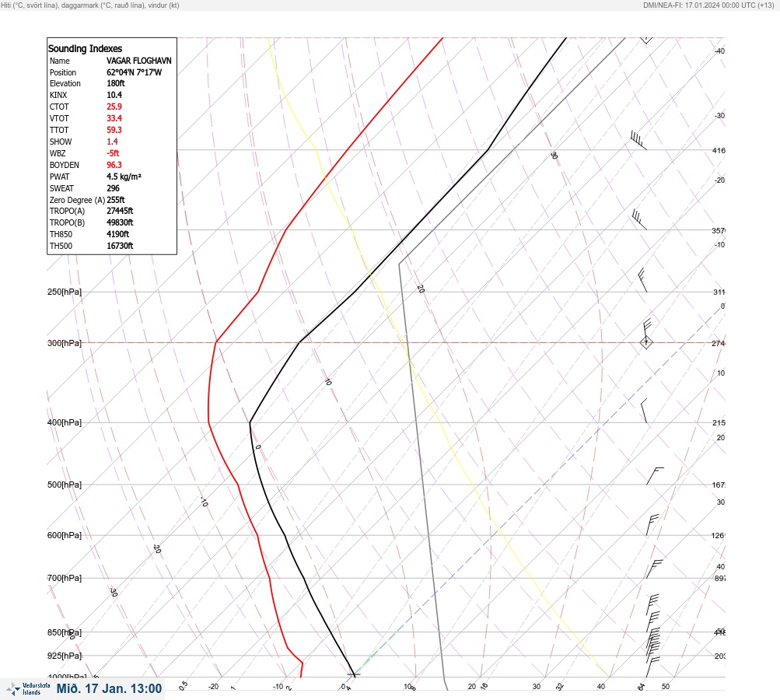This screenshot has height=700, width=780.
Task: Click the '500[hPa]' pressure label
Action: click(x=65, y=485)
